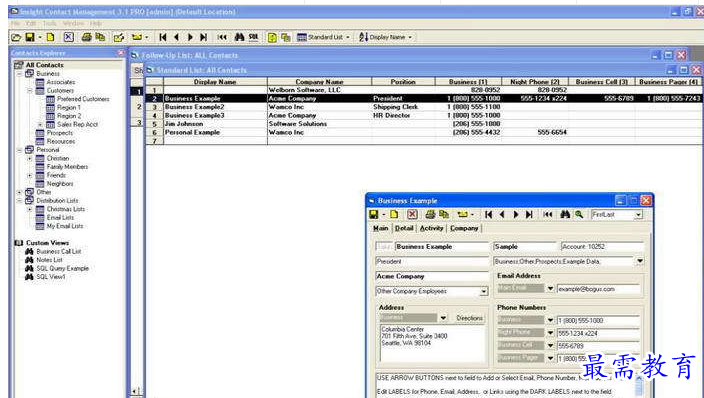
Task: Open the email label dropdown arrow
Action: tap(550, 288)
